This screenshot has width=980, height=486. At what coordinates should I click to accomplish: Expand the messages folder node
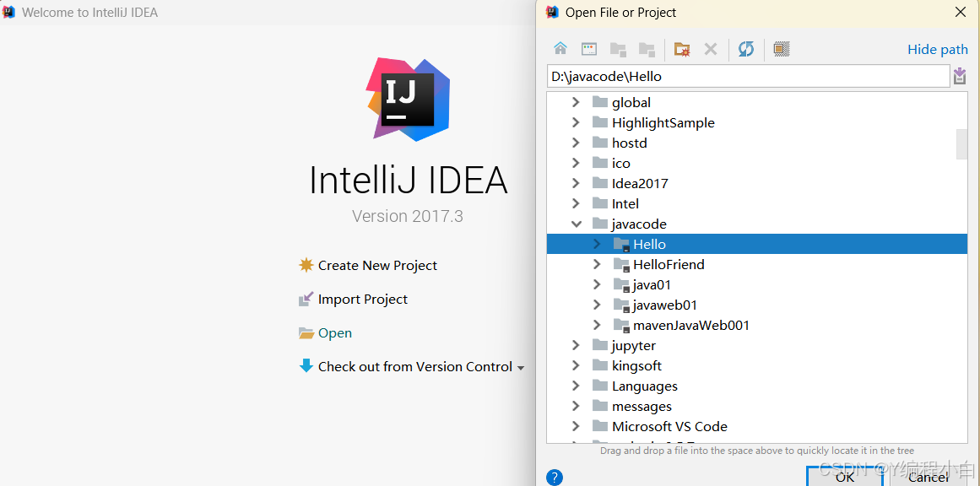coord(577,406)
